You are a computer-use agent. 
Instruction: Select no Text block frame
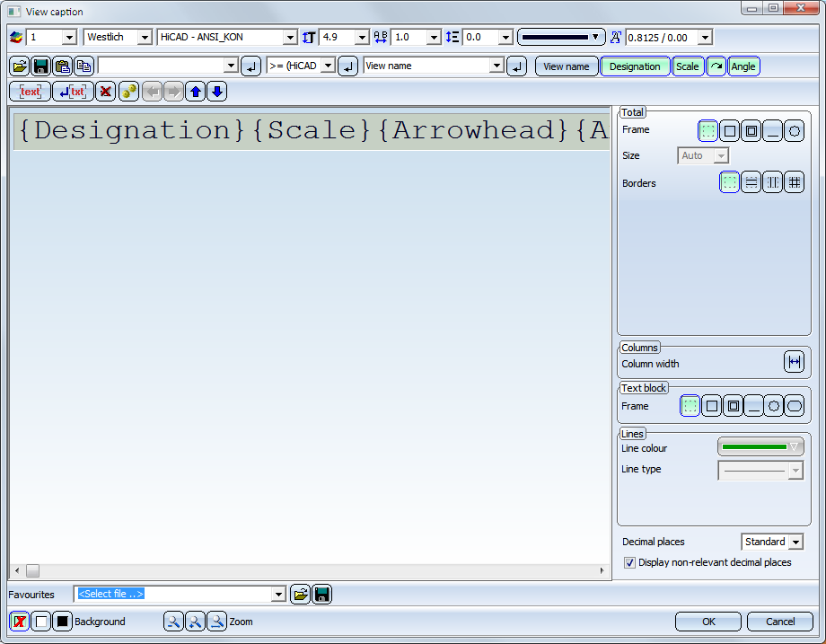690,406
